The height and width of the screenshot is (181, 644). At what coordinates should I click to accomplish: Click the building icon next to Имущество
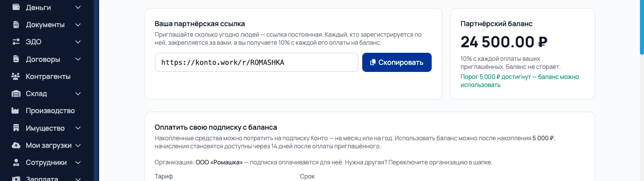tap(16, 128)
